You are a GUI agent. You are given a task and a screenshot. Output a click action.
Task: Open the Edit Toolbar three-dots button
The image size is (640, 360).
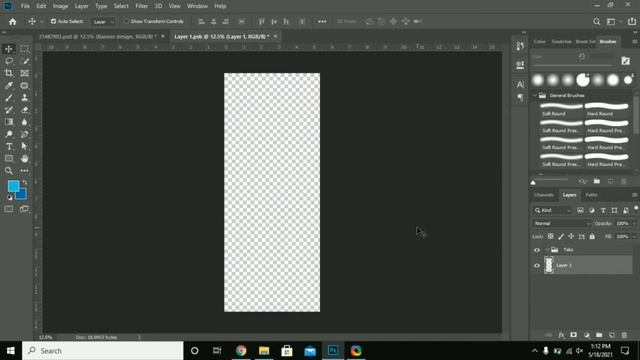[x=24, y=171]
